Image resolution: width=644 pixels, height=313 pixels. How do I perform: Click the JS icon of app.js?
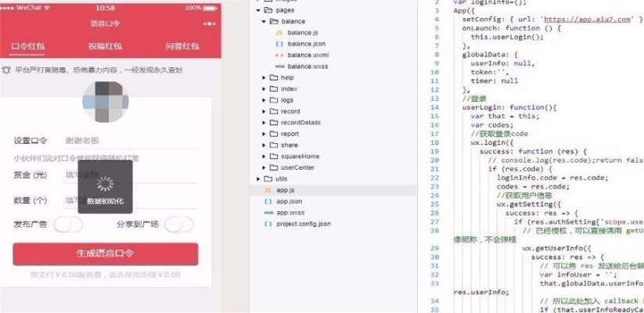click(268, 190)
